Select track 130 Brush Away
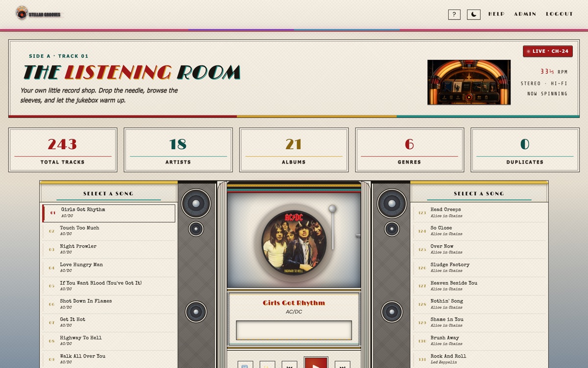The image size is (588, 368). click(x=479, y=341)
